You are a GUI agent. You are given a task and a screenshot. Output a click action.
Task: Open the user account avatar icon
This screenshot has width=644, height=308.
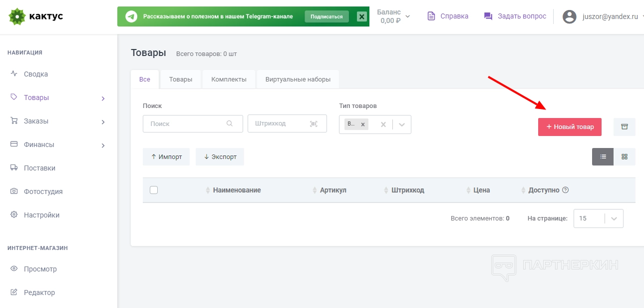(569, 16)
